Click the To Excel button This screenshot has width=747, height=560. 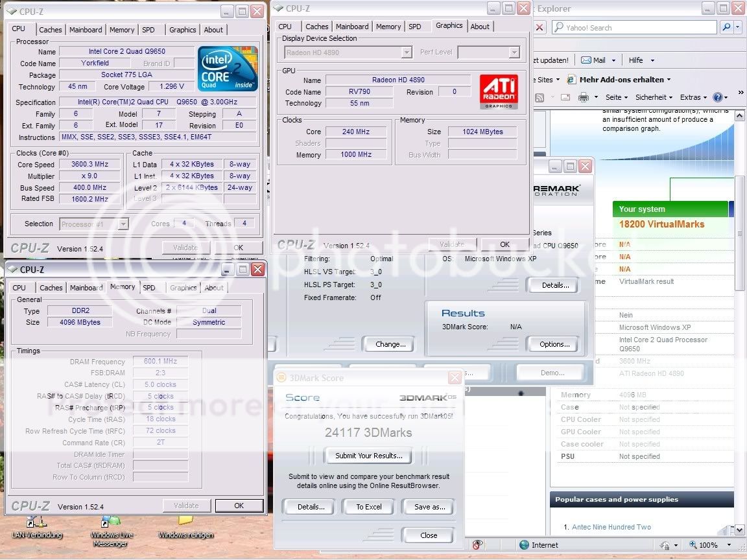coord(368,507)
